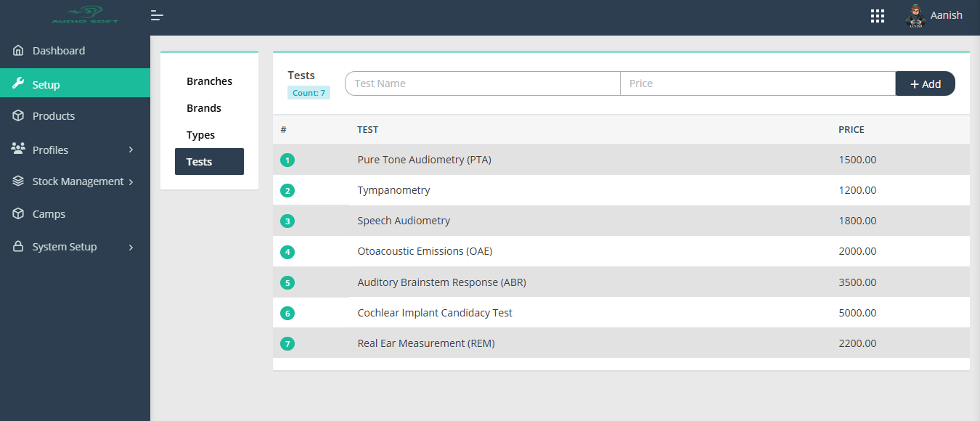This screenshot has width=980, height=421.
Task: Click the hamburger menu to collapse sidebar
Action: pos(157,15)
